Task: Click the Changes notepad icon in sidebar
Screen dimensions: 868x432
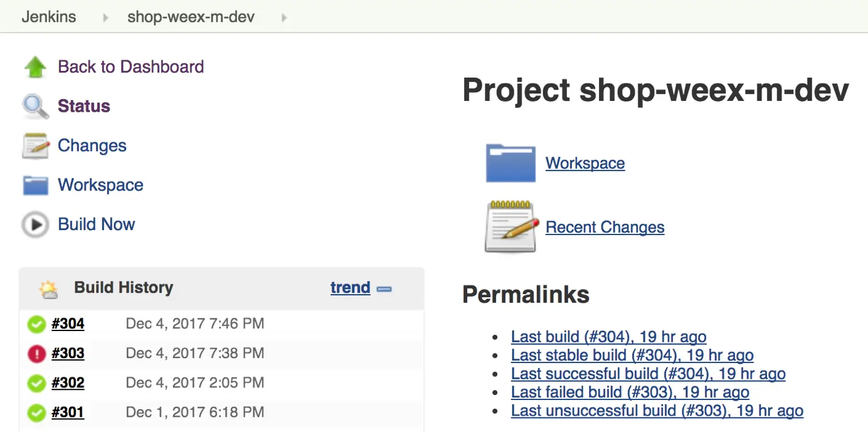Action: coord(36,146)
